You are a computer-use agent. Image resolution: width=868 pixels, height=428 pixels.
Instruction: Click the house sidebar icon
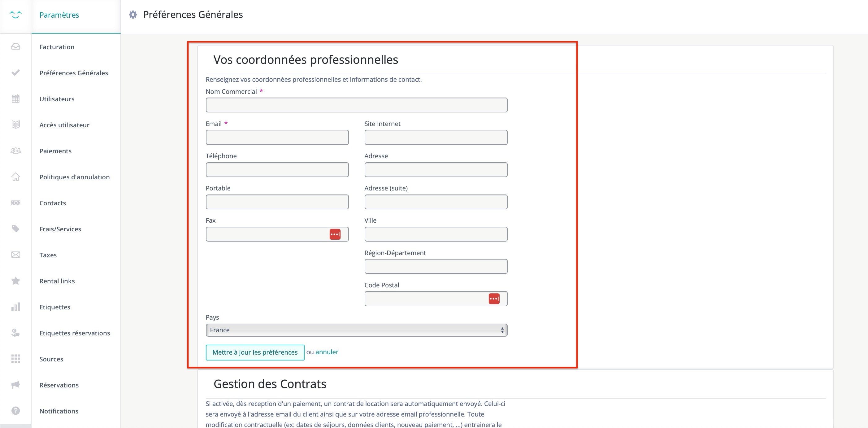coord(15,177)
